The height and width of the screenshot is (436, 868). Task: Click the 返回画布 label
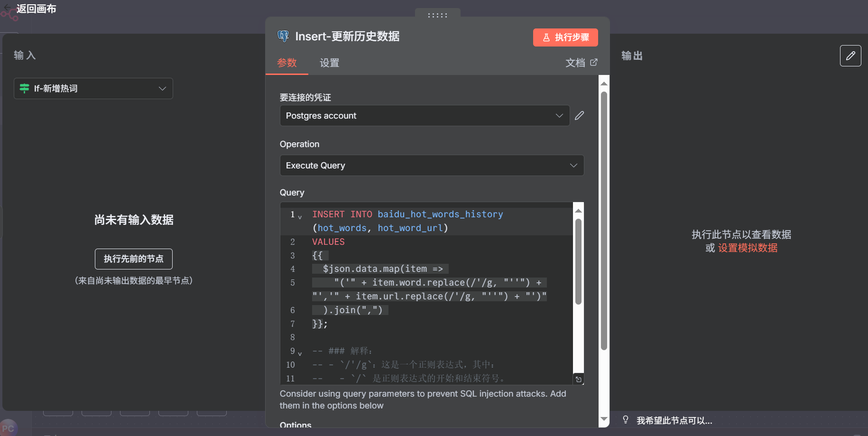[x=36, y=9]
